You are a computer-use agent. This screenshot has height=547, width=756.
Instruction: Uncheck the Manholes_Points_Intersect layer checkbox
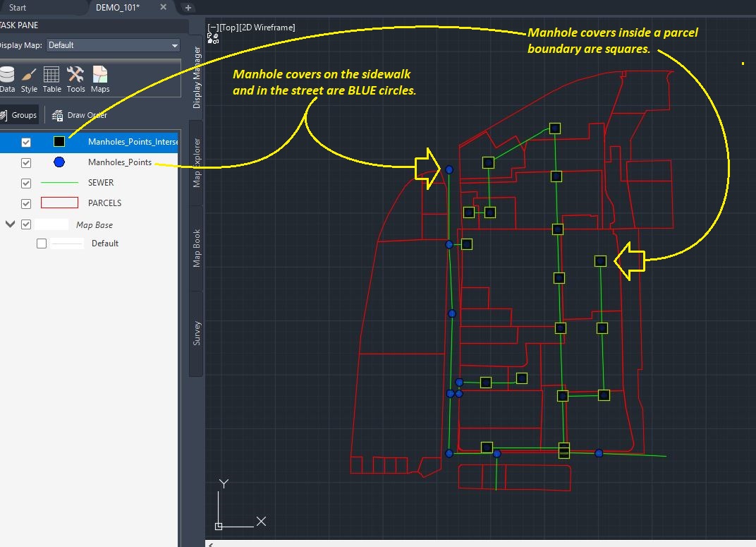26,143
